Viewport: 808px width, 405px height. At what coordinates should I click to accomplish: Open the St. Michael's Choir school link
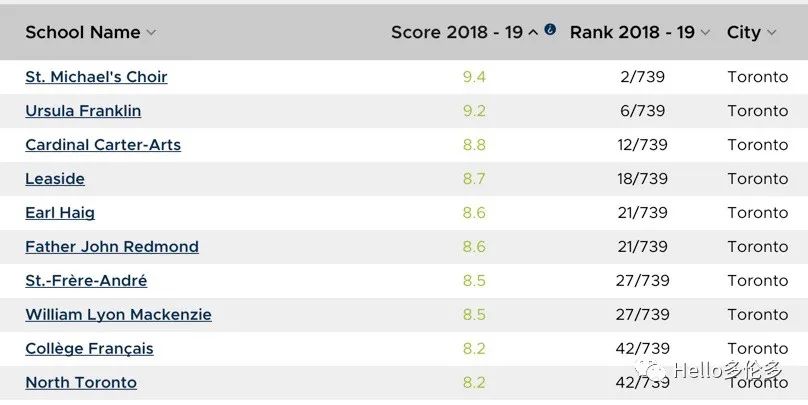point(96,77)
